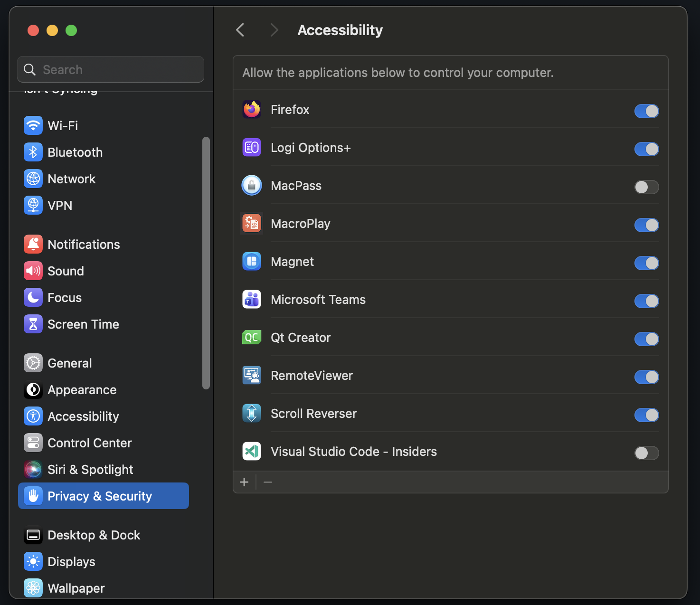Turn off the Microsoft Teams toggle
Screen dimensions: 700x605
[646, 301]
